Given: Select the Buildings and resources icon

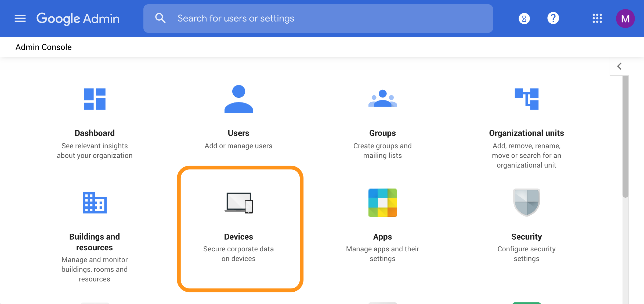Looking at the screenshot, I should click(95, 203).
